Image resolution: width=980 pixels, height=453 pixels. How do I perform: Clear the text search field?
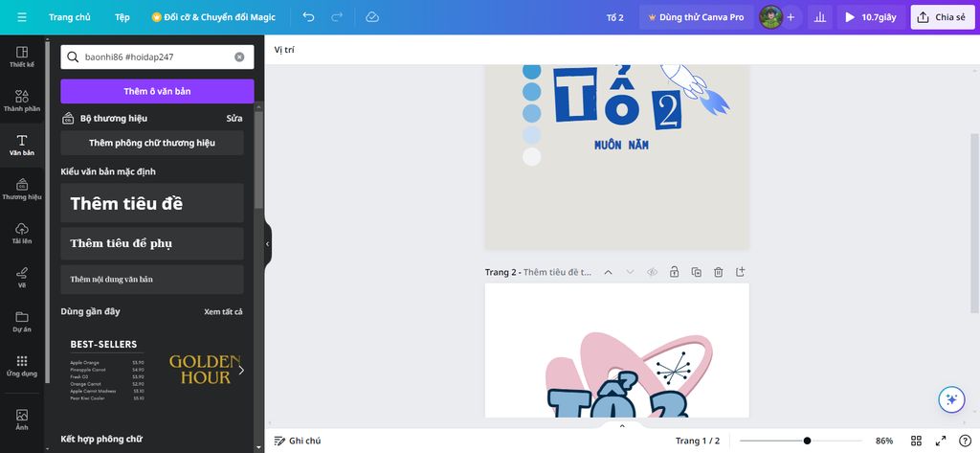click(239, 57)
